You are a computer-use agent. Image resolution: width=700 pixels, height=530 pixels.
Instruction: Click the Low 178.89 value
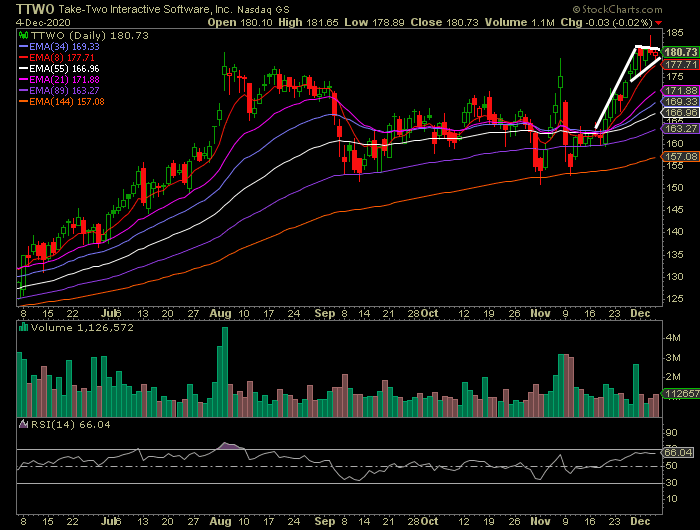[374, 22]
